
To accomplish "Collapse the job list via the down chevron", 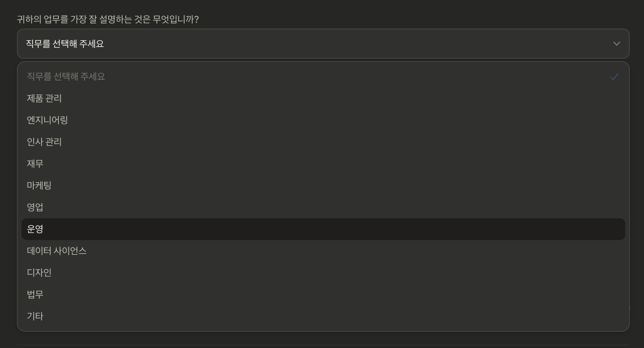I will (x=616, y=44).
